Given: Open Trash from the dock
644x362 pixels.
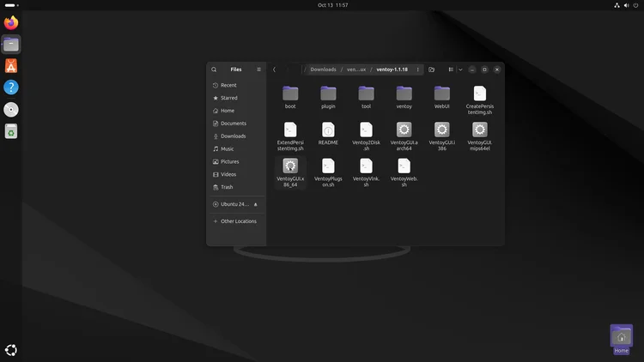Looking at the screenshot, I should [11, 131].
